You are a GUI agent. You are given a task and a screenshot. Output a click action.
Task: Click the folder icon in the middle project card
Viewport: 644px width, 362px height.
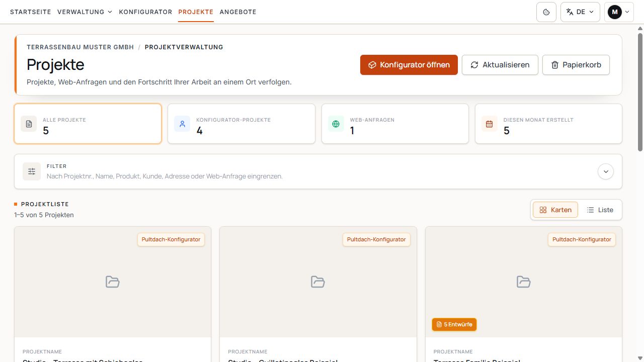[x=318, y=282]
